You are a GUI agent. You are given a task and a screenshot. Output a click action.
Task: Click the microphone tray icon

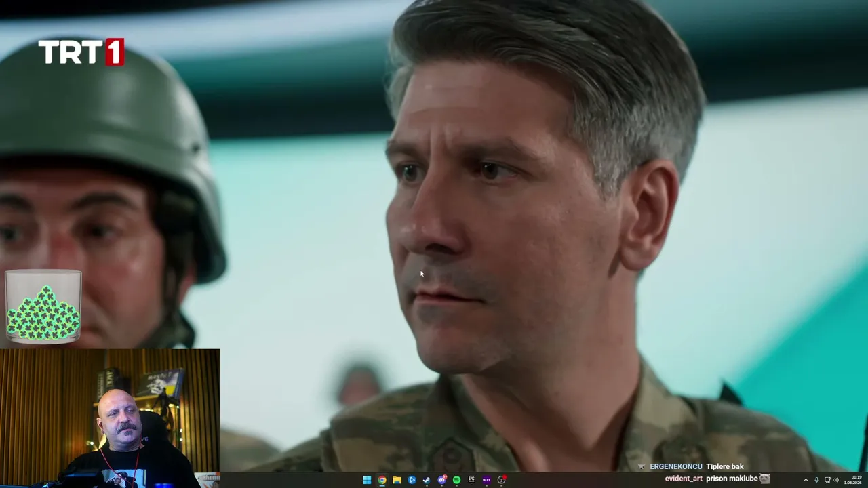tap(816, 480)
